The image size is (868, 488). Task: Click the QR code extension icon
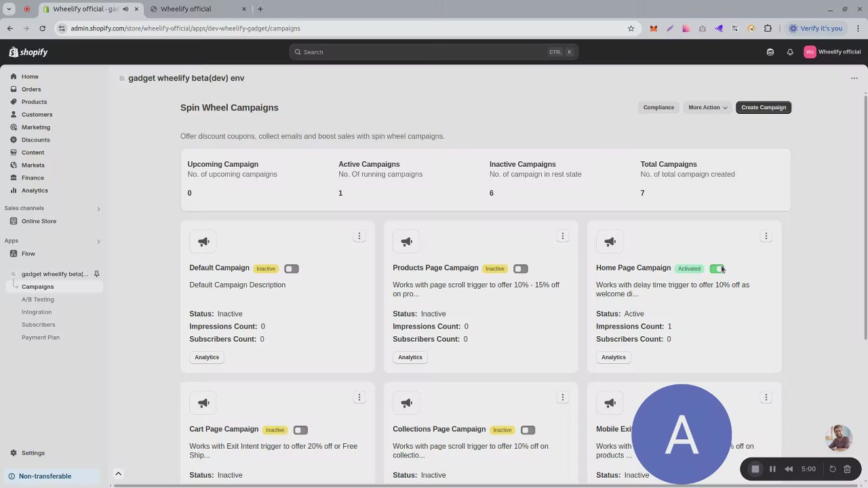735,28
